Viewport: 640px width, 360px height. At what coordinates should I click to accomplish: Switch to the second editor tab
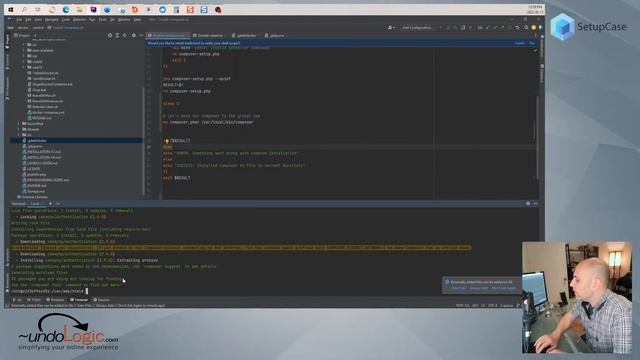208,36
